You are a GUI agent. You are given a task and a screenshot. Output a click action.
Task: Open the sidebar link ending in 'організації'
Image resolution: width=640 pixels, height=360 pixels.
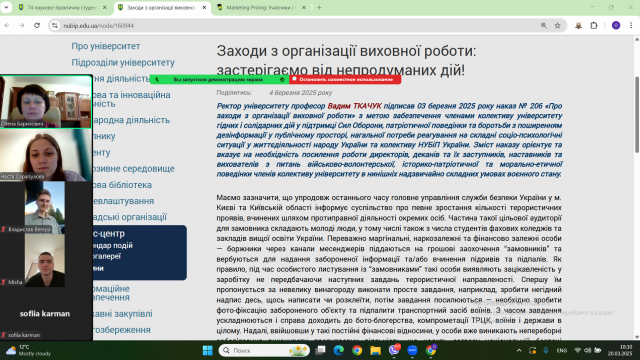tap(130, 217)
